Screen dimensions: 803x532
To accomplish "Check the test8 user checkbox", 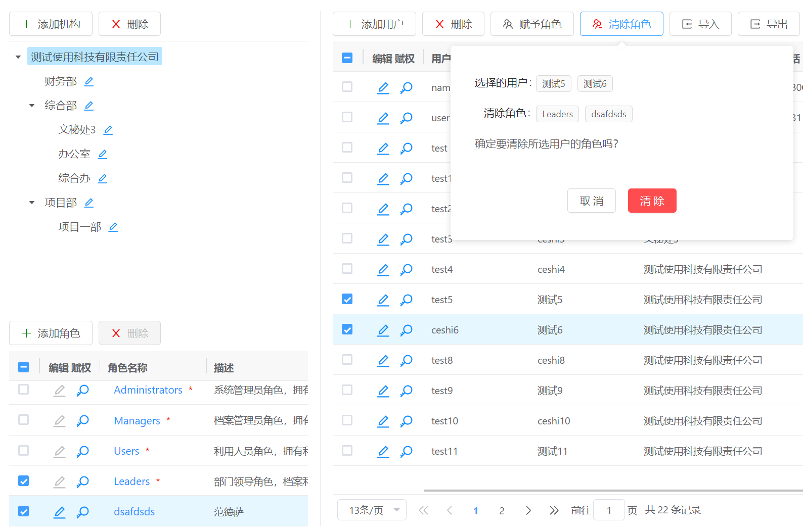I will pyautogui.click(x=347, y=360).
